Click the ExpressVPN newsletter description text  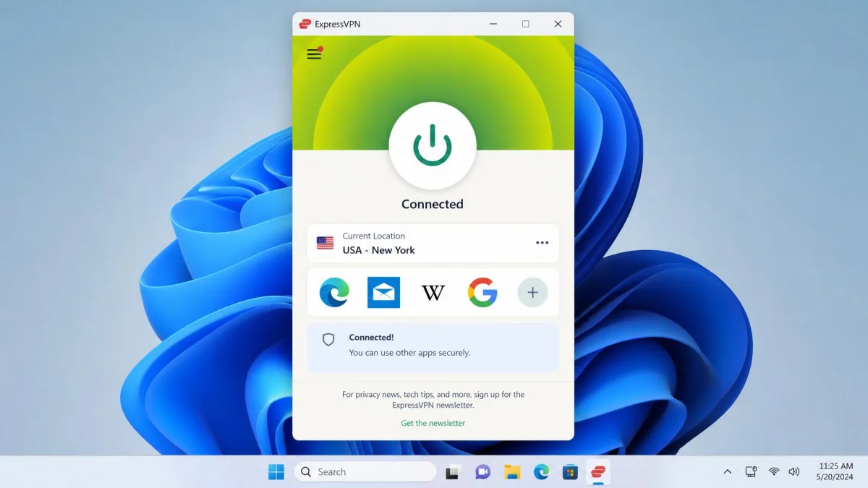(x=433, y=400)
